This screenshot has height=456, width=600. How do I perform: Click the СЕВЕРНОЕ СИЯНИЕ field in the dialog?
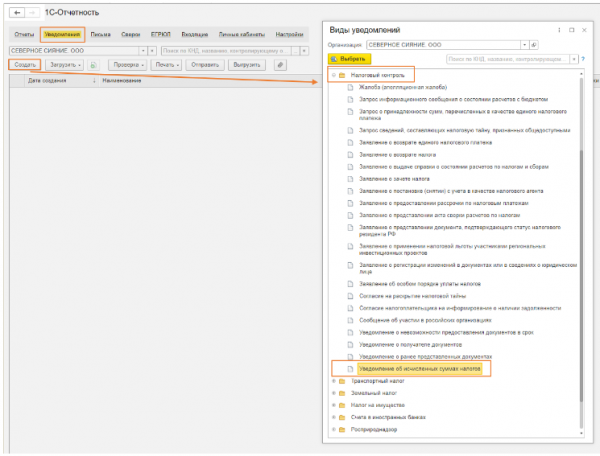coord(443,45)
